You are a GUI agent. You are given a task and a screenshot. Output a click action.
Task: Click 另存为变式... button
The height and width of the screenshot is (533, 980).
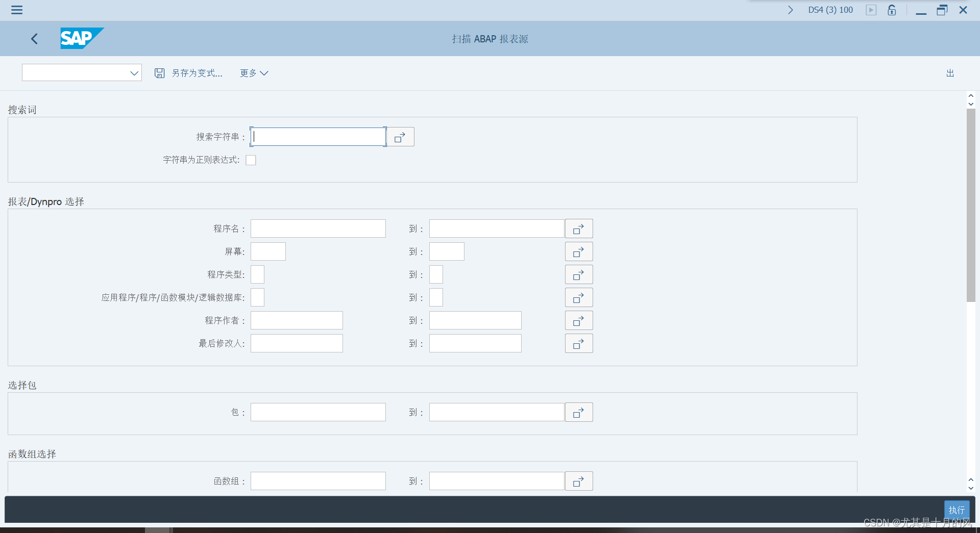197,73
